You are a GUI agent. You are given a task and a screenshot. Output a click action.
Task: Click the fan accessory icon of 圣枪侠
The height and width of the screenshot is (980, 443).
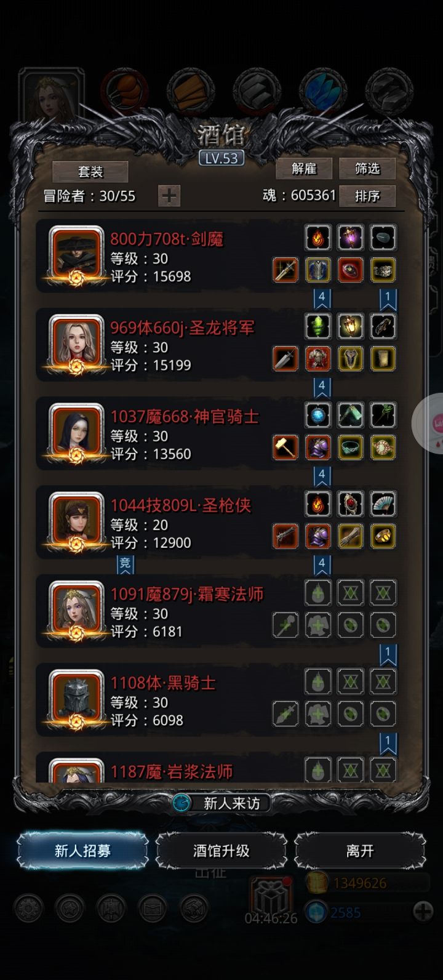[x=383, y=504]
